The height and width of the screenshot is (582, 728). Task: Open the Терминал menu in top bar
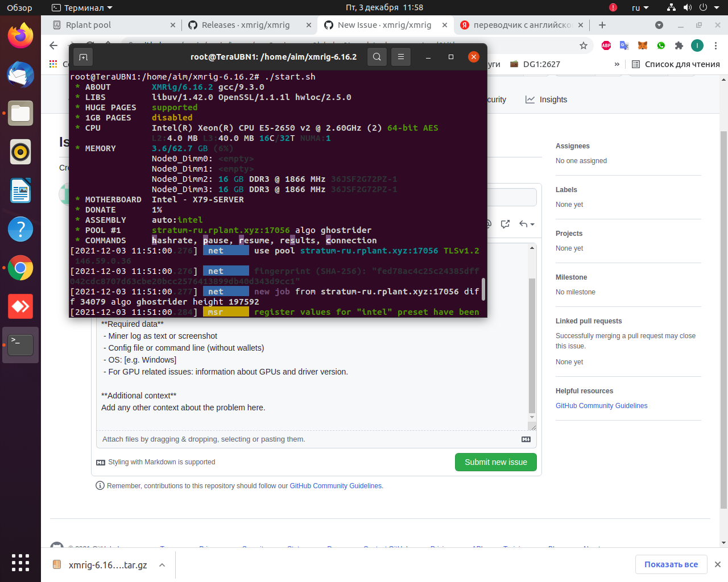click(74, 7)
